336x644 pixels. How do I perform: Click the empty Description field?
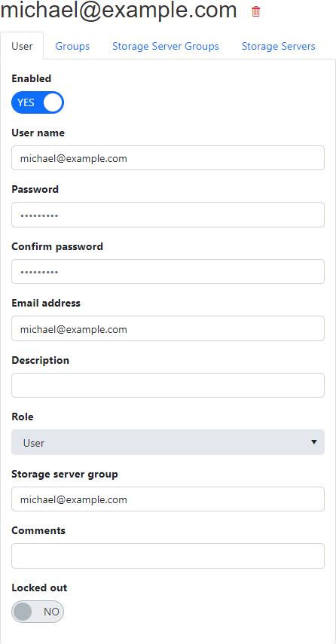pyautogui.click(x=168, y=385)
